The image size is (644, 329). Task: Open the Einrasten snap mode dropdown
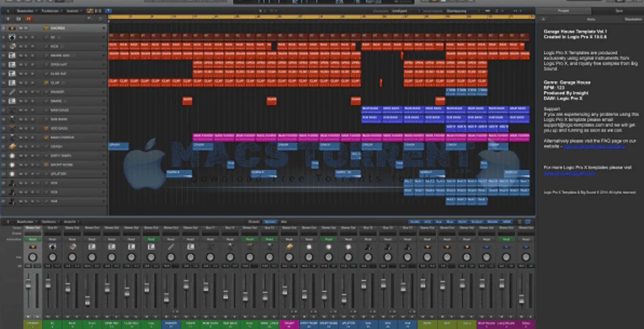[x=406, y=11]
